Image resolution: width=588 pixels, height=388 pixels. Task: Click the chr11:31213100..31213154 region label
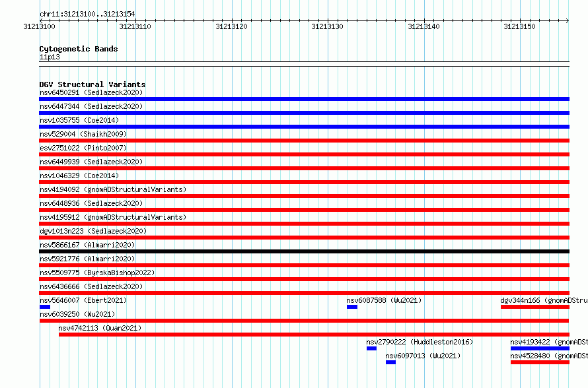tap(87, 14)
